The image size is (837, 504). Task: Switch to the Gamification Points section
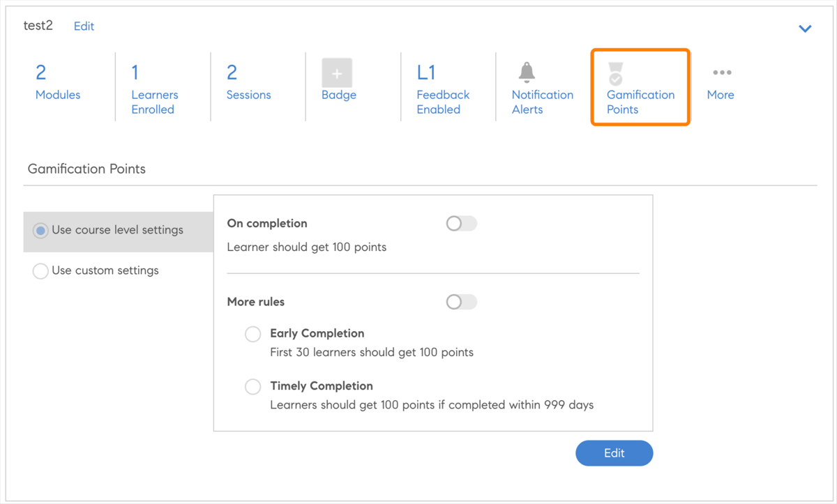[x=640, y=86]
